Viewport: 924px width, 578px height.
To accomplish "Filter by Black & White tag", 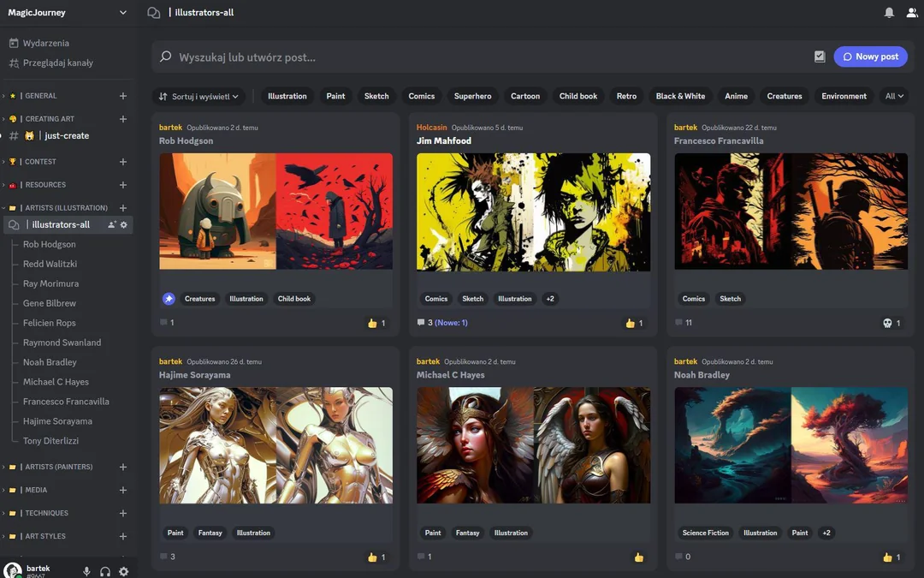I will (x=680, y=96).
